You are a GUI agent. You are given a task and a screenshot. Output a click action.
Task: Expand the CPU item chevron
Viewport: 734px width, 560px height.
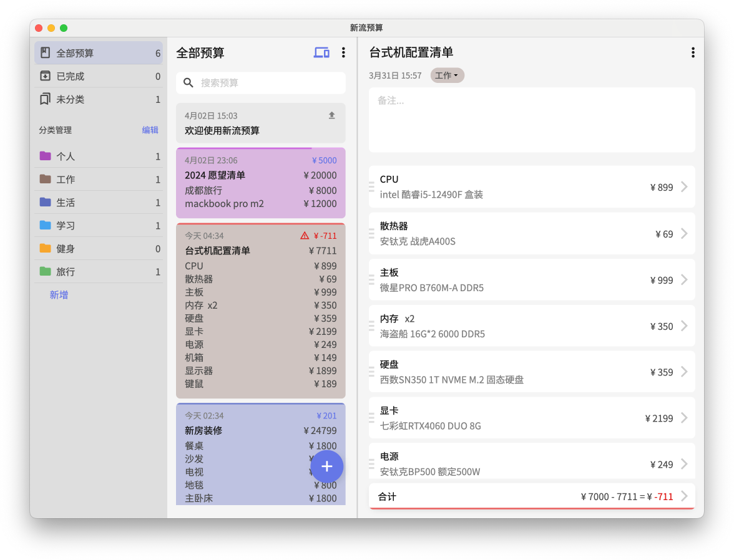click(684, 186)
